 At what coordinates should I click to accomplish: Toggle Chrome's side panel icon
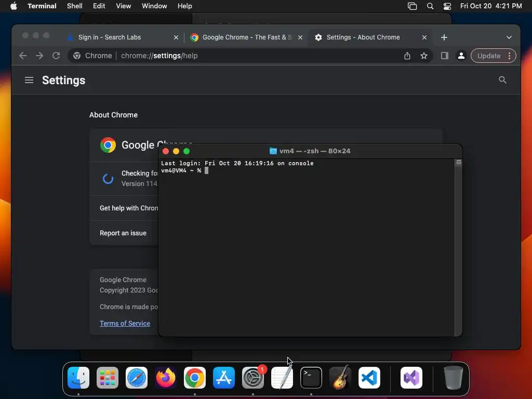[x=445, y=56]
